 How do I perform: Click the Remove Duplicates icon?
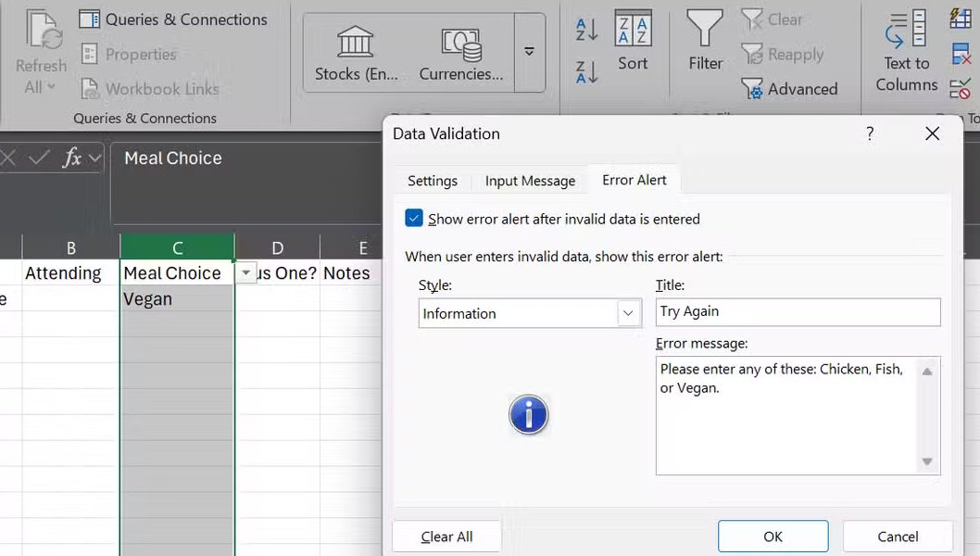960,54
